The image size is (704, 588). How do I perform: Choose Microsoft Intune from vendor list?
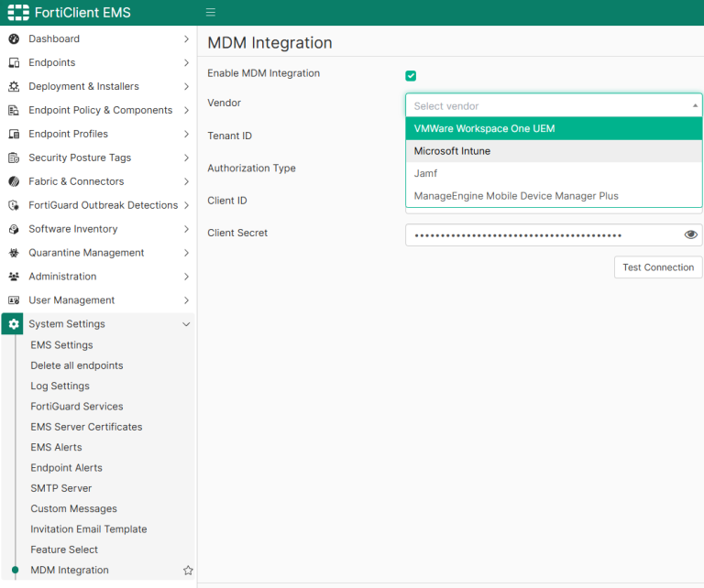click(x=554, y=151)
